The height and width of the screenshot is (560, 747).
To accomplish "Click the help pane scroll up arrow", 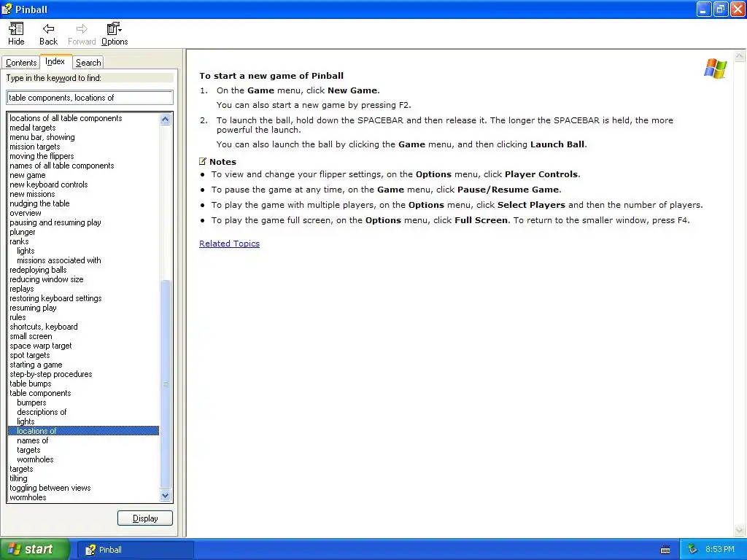I will click(740, 56).
